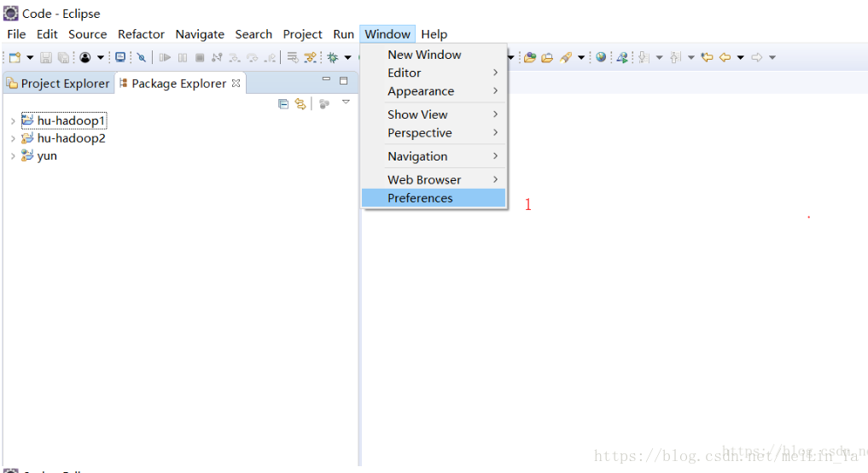The width and height of the screenshot is (868, 473).
Task: Toggle Skip All Breakpoints icon
Action: tap(142, 57)
